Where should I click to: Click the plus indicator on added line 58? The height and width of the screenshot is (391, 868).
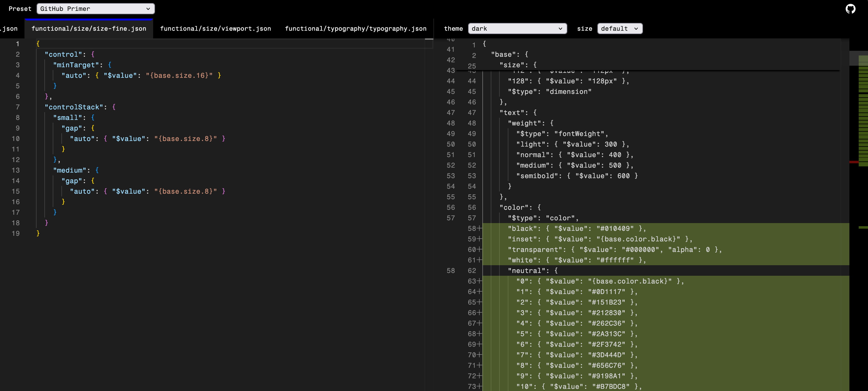480,229
